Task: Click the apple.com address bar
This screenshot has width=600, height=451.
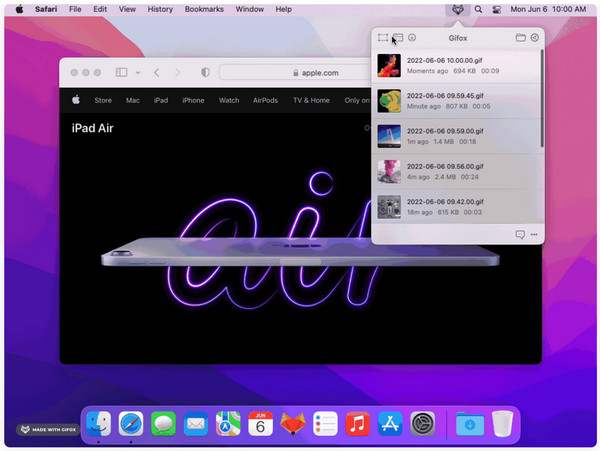Action: 295,73
